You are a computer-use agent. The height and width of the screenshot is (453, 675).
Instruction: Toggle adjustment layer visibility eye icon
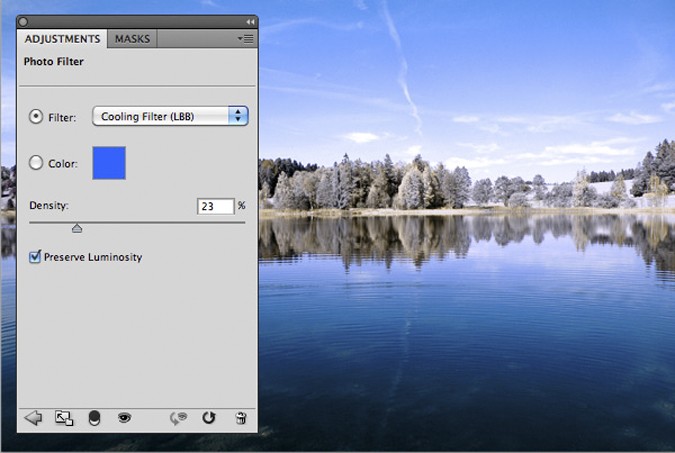124,417
